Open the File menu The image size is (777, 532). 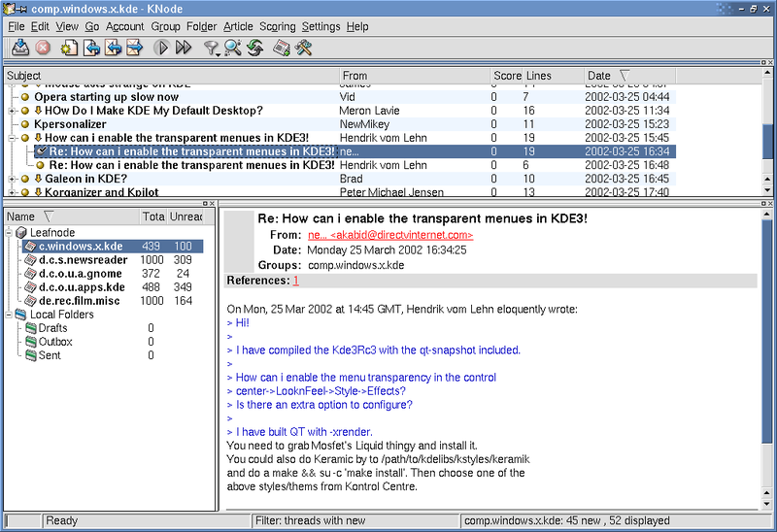point(16,27)
